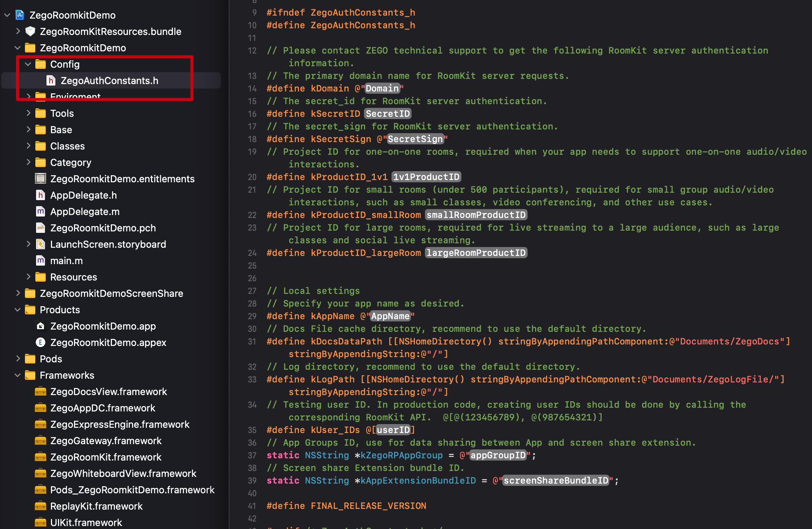Screen dimensions: 812x529
Task: Click the ZegoRoomKitResources.bundle shield icon
Action: click(x=30, y=32)
